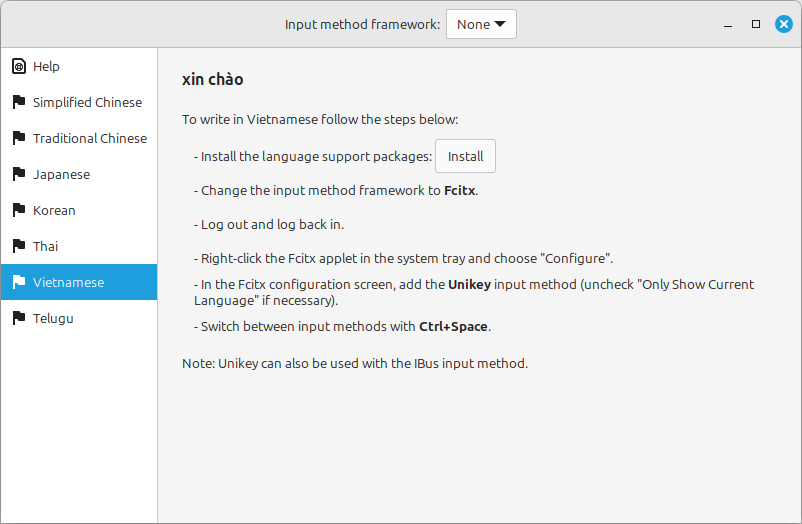This screenshot has width=802, height=524.
Task: Select Traditional Chinese in the sidebar
Action: pos(79,138)
